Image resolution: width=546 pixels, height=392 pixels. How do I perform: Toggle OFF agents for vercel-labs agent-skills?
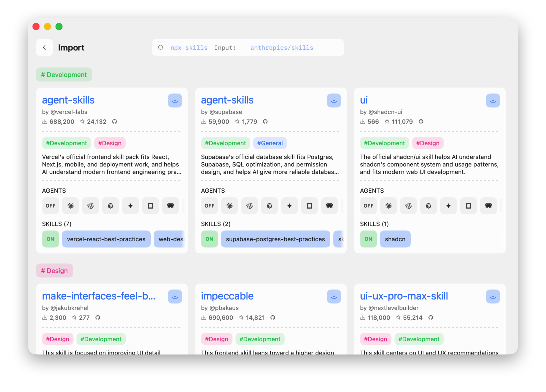click(x=50, y=206)
